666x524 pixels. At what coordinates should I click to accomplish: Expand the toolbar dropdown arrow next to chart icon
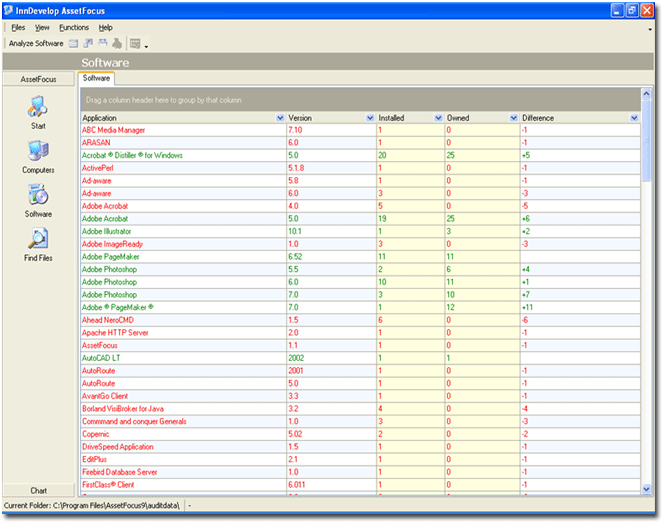pos(146,46)
